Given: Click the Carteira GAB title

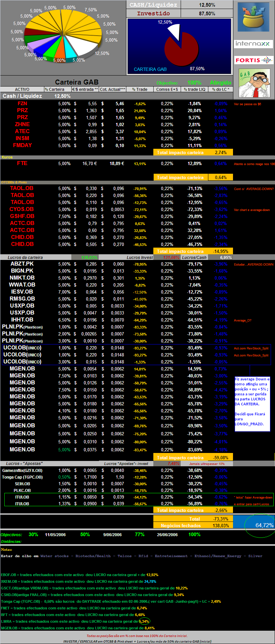Looking at the screenshot, I should (77, 82).
